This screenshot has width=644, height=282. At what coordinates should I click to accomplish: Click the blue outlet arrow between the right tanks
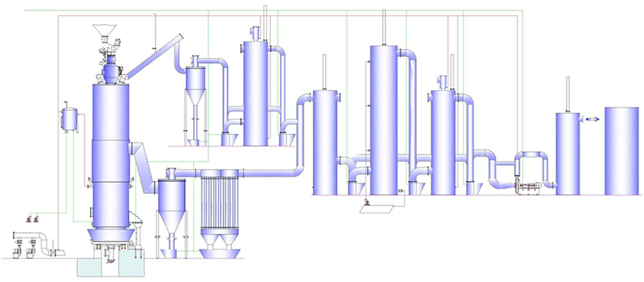coord(592,119)
